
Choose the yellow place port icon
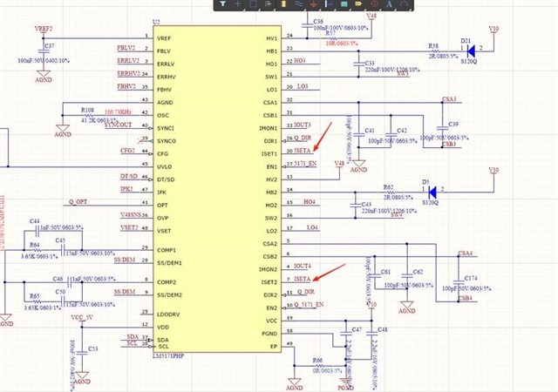point(358,3)
